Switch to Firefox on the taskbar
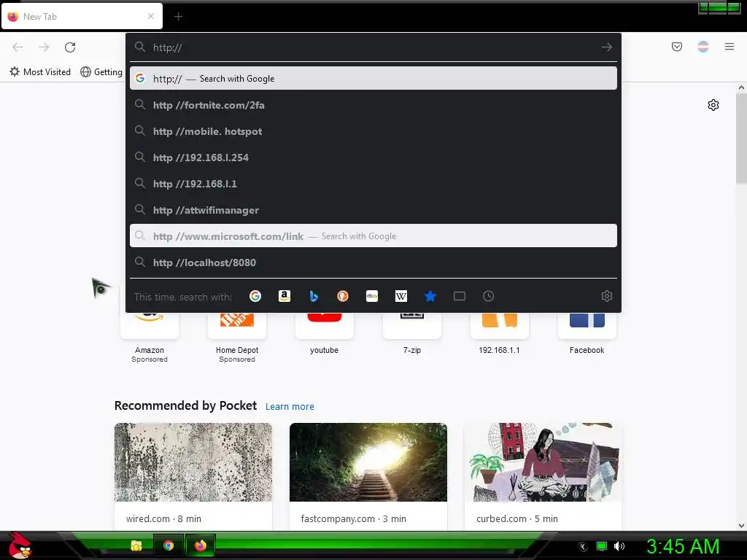The width and height of the screenshot is (747, 560). [201, 545]
